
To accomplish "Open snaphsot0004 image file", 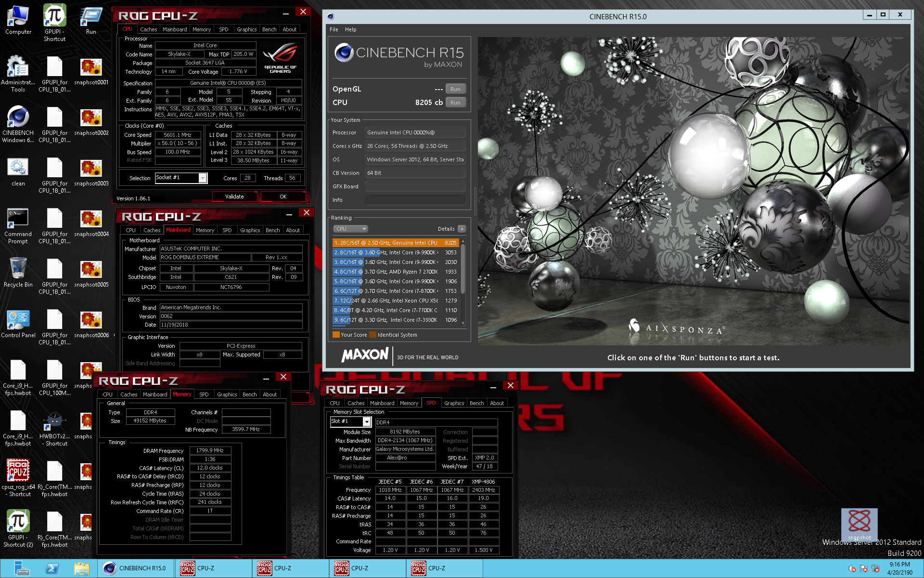I will 91,223.
